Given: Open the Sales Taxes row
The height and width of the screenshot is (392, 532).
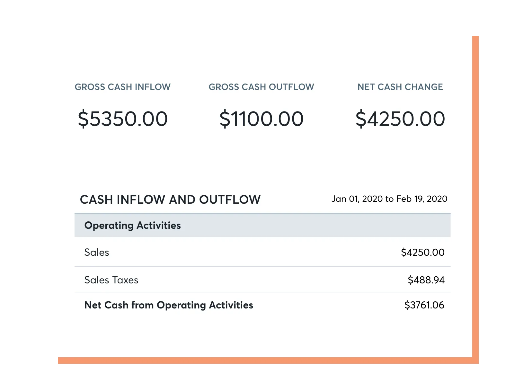Looking at the screenshot, I should point(111,280).
